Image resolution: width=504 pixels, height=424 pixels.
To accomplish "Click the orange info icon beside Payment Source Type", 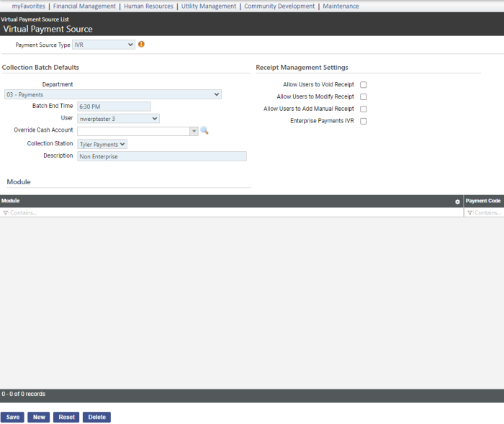I will click(x=141, y=45).
